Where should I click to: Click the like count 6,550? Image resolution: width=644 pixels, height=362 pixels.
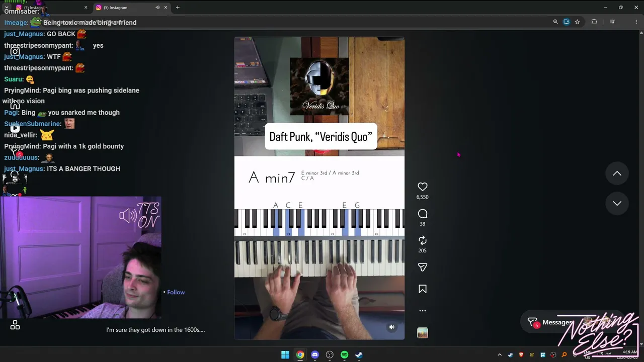point(423,197)
